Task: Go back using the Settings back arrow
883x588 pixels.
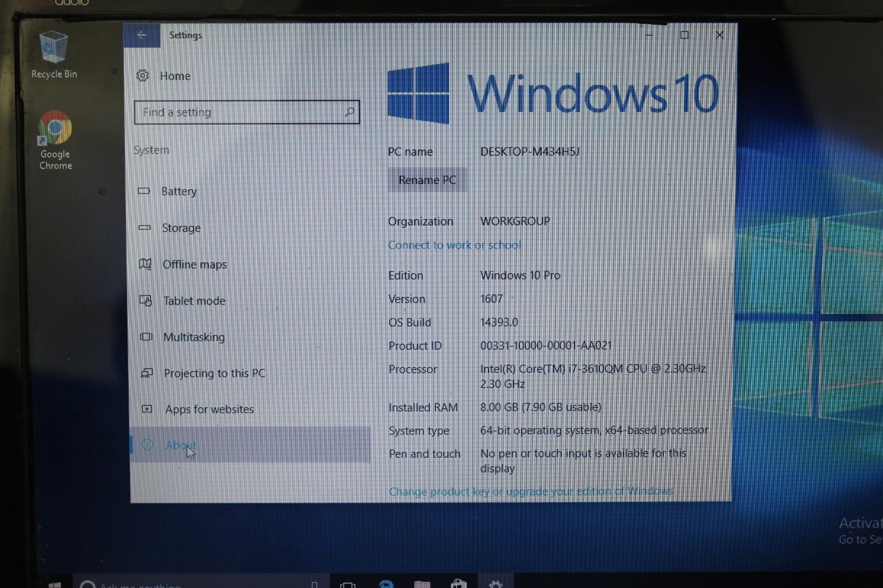Action: click(142, 35)
